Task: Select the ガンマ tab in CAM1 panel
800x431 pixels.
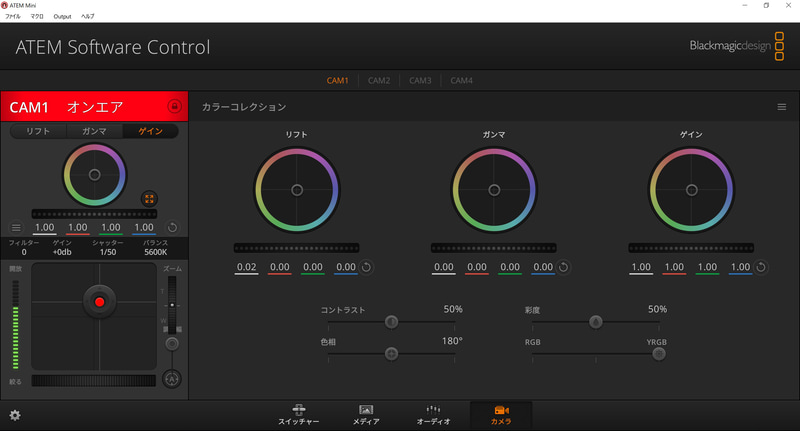Action: tap(94, 131)
